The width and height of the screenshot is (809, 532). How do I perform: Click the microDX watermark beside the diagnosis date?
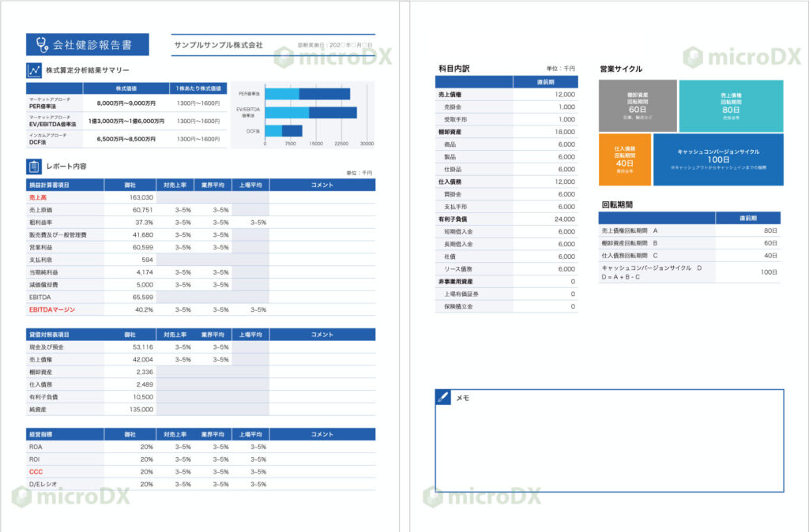coord(330,57)
